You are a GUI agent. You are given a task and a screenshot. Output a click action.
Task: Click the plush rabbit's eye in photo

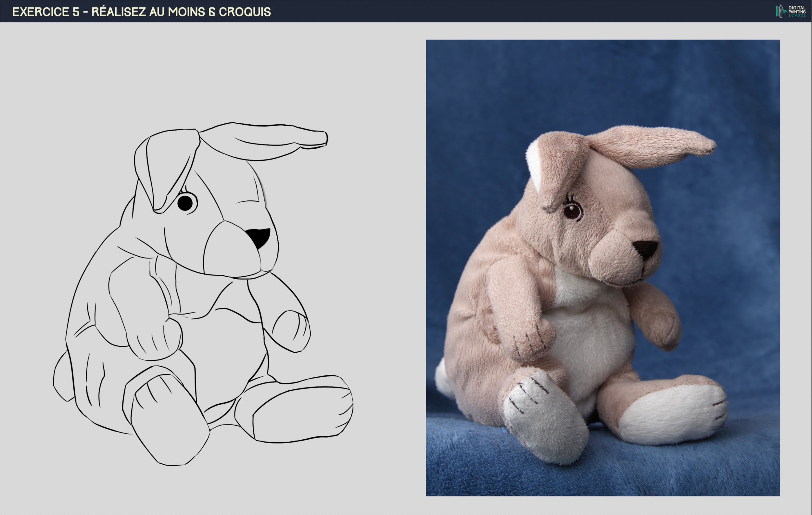(573, 212)
